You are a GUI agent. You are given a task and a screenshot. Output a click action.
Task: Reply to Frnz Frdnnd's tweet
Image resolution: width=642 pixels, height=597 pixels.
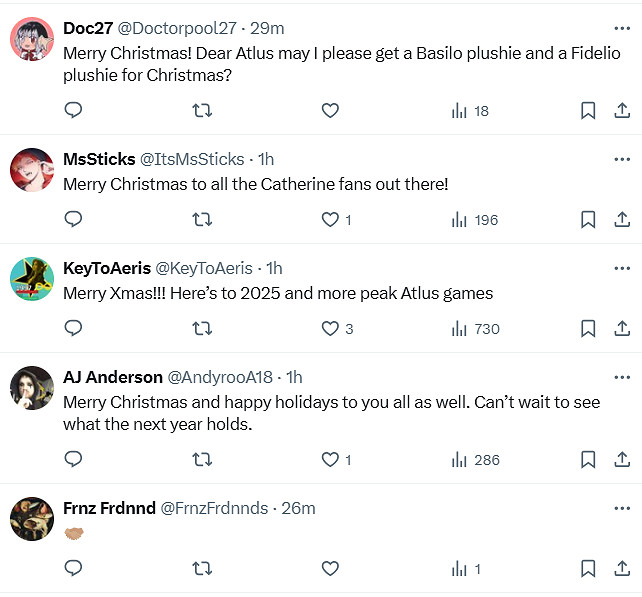73,569
